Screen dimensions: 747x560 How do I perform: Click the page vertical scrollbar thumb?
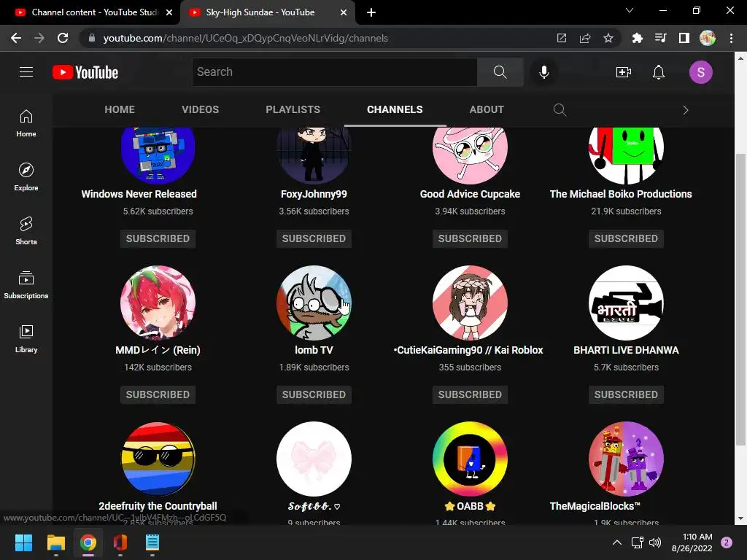point(740,300)
